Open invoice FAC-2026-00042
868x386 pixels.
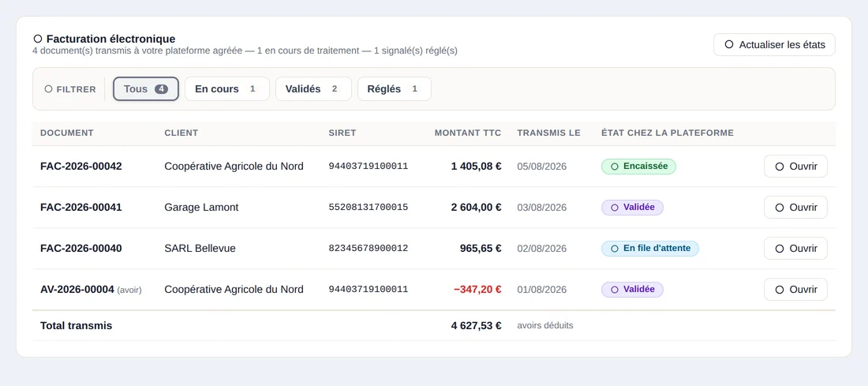(x=795, y=166)
